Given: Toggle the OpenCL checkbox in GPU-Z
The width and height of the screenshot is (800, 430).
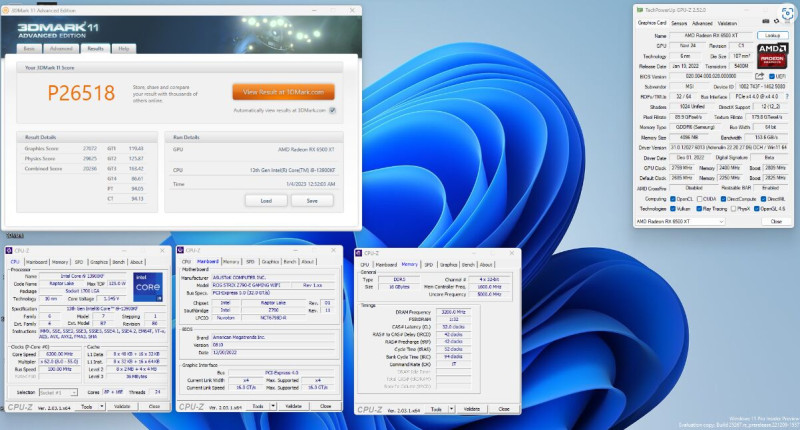Looking at the screenshot, I should 672,199.
